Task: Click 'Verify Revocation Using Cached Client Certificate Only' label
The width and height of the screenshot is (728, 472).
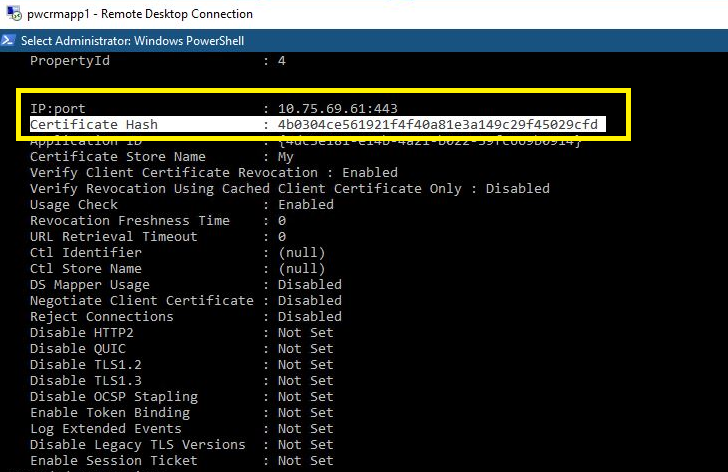Action: 246,189
